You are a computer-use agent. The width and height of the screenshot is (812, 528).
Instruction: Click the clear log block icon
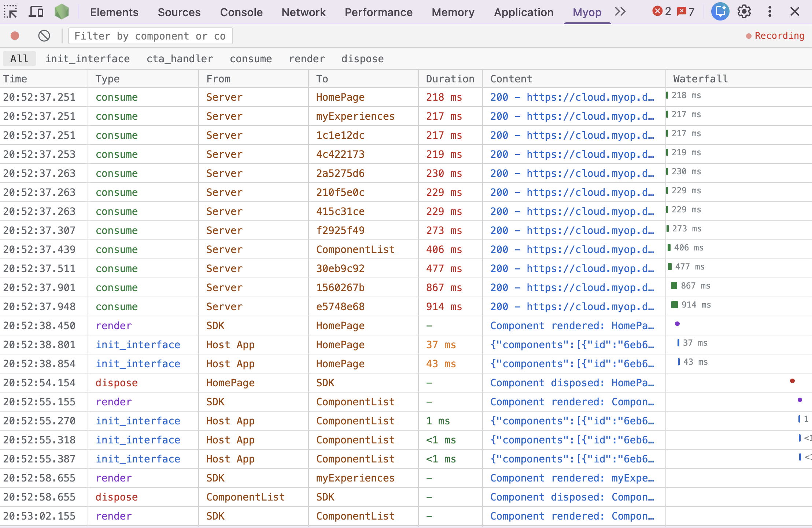pyautogui.click(x=44, y=36)
